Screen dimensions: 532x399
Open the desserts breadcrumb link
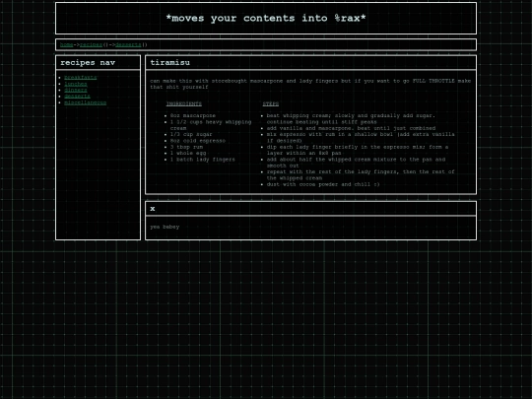[128, 44]
